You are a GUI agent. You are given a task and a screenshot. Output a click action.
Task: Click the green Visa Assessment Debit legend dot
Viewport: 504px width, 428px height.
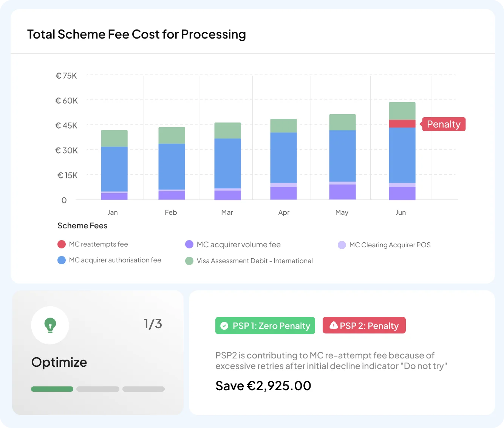point(189,261)
